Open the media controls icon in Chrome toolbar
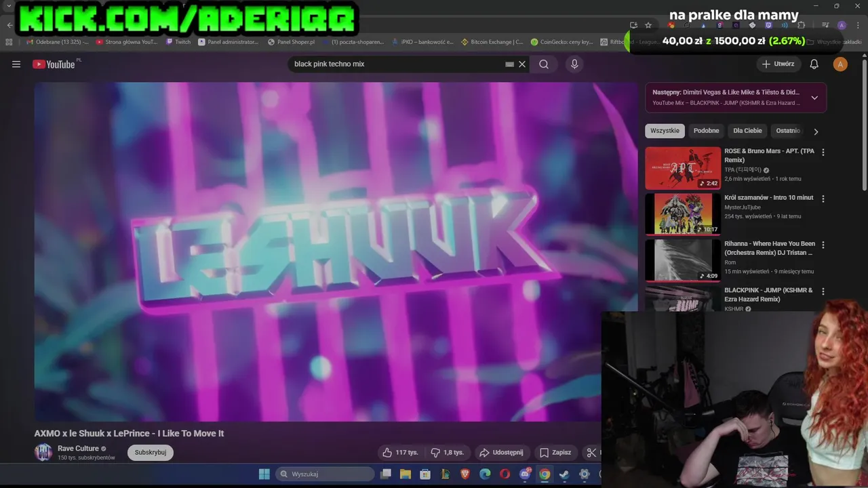This screenshot has width=868, height=488. [825, 25]
